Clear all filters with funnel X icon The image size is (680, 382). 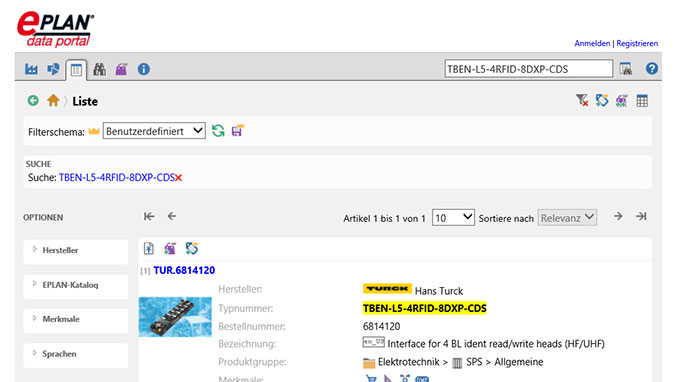582,101
